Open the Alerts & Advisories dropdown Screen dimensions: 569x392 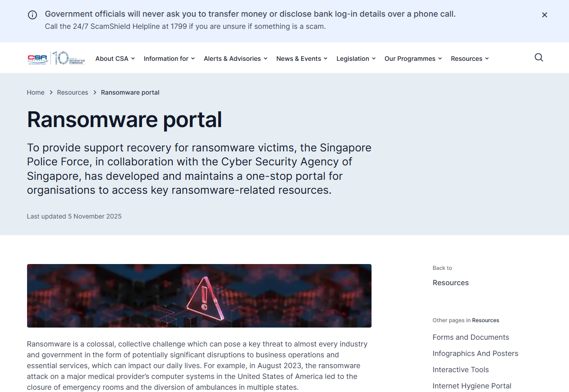click(232, 59)
